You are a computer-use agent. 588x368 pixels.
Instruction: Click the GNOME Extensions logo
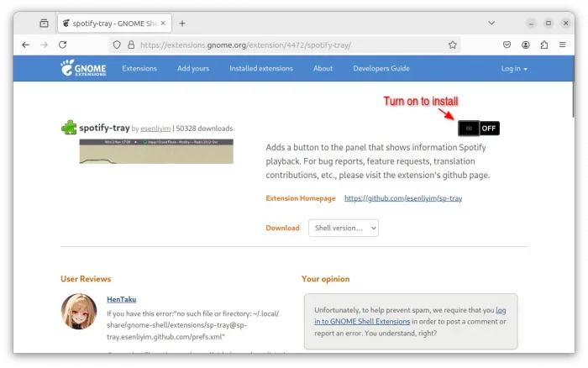[x=82, y=68]
